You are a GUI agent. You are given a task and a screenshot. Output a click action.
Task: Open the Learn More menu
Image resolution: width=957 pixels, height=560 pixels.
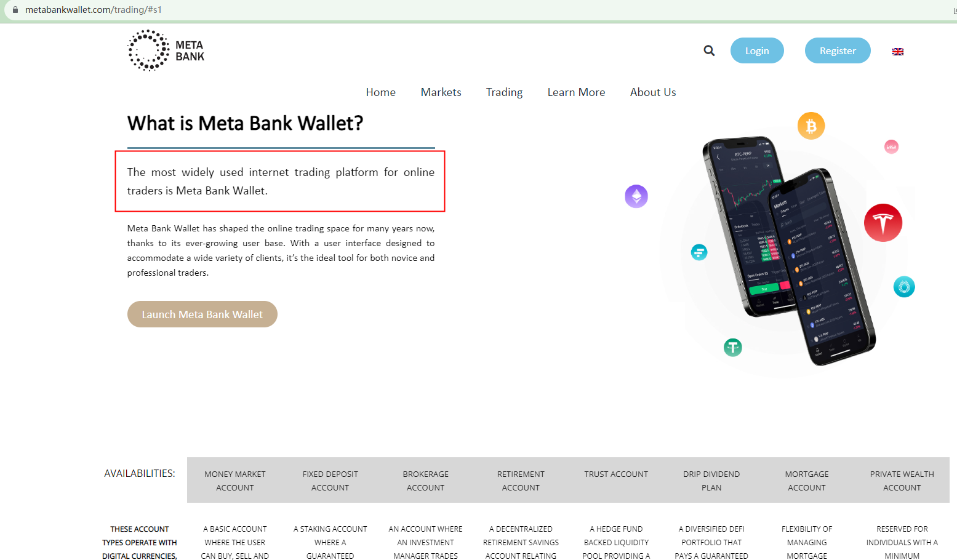pos(577,92)
